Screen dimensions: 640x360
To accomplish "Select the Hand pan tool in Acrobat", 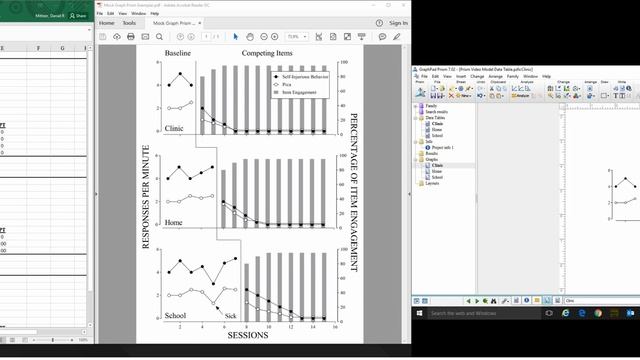I will pos(250,37).
